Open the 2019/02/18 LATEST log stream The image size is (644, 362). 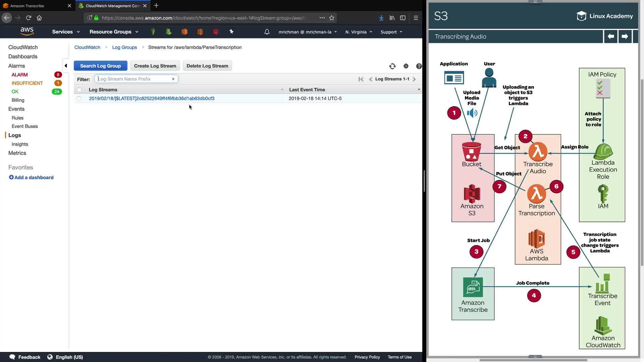(x=152, y=98)
